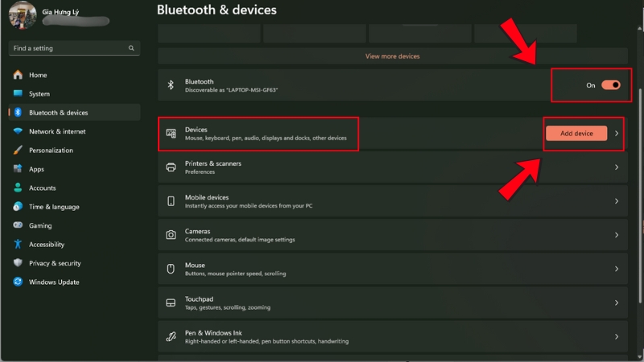Screen dimensions: 644x362
Task: Go to Accounts settings
Action: pyautogui.click(x=74, y=187)
